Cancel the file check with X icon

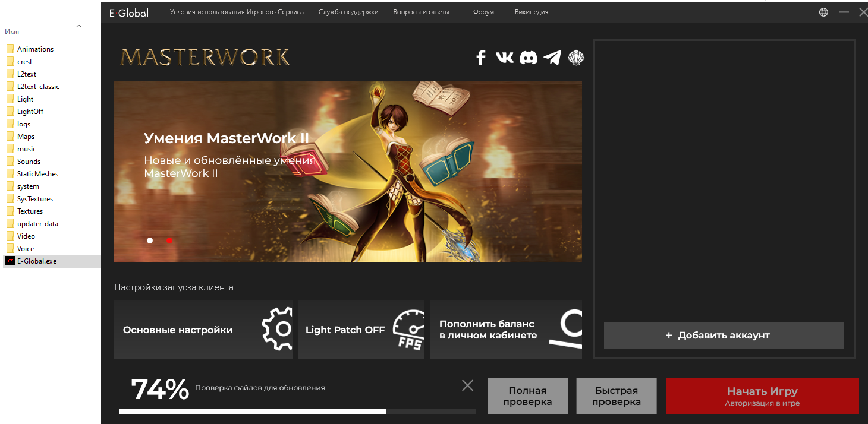click(x=468, y=385)
